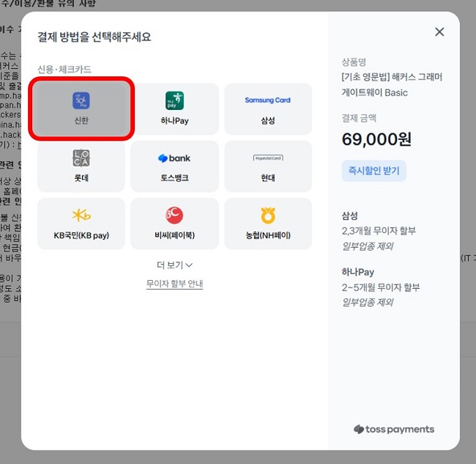Choose 하나Pay as the payment card
476x464 pixels.
pos(174,109)
